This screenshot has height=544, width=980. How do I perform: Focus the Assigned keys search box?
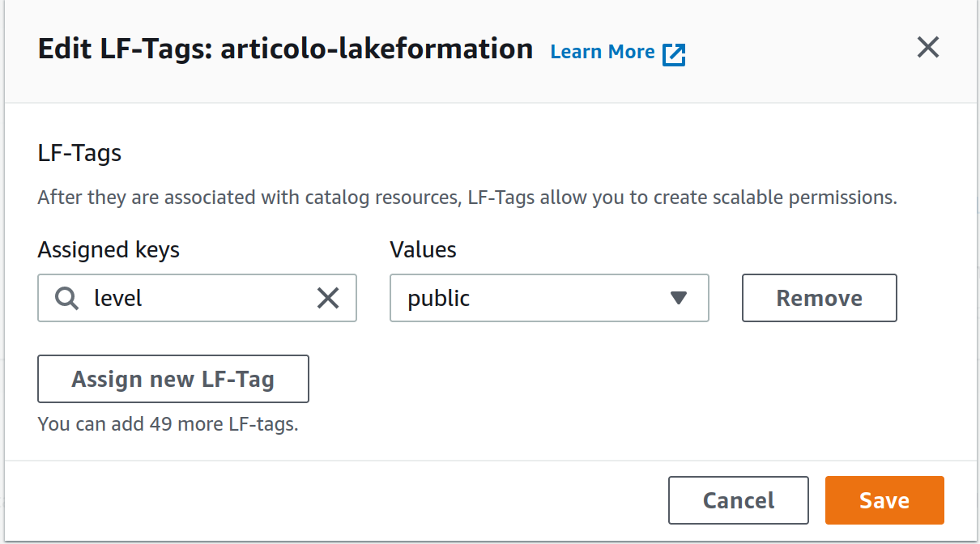pos(197,298)
